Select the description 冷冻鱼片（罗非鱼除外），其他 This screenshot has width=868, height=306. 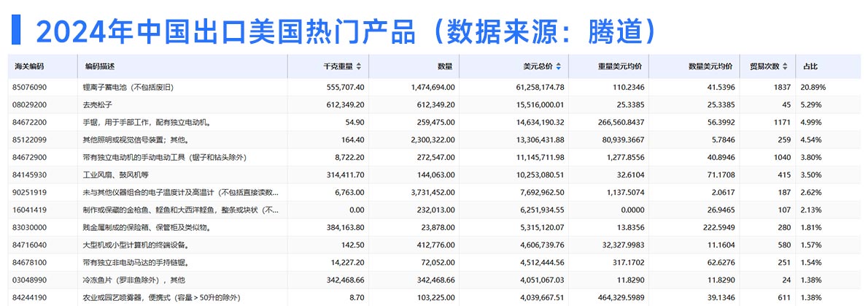[x=134, y=280]
